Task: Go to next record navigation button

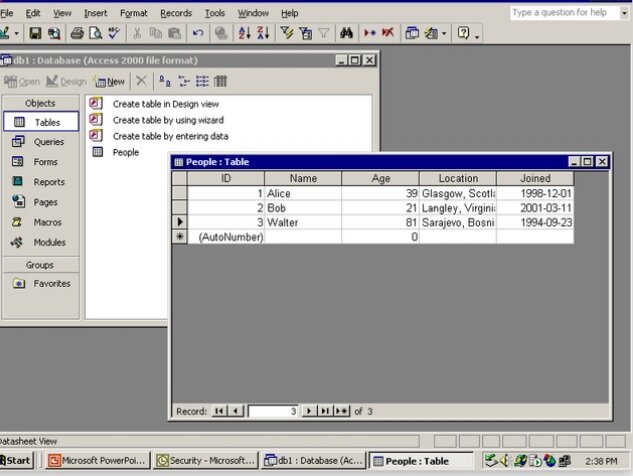Action: (x=309, y=411)
